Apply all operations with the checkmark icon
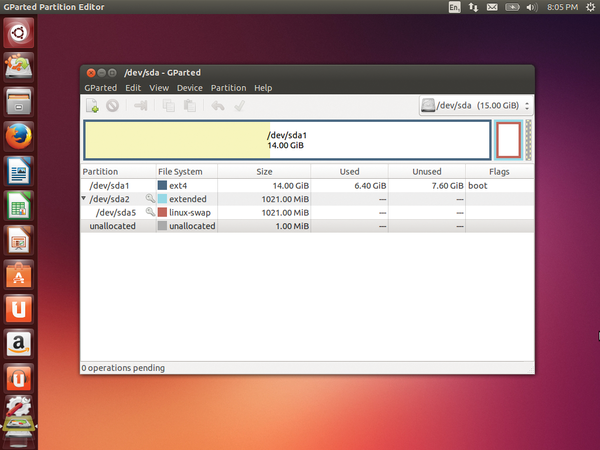The height and width of the screenshot is (450, 600). click(239, 105)
